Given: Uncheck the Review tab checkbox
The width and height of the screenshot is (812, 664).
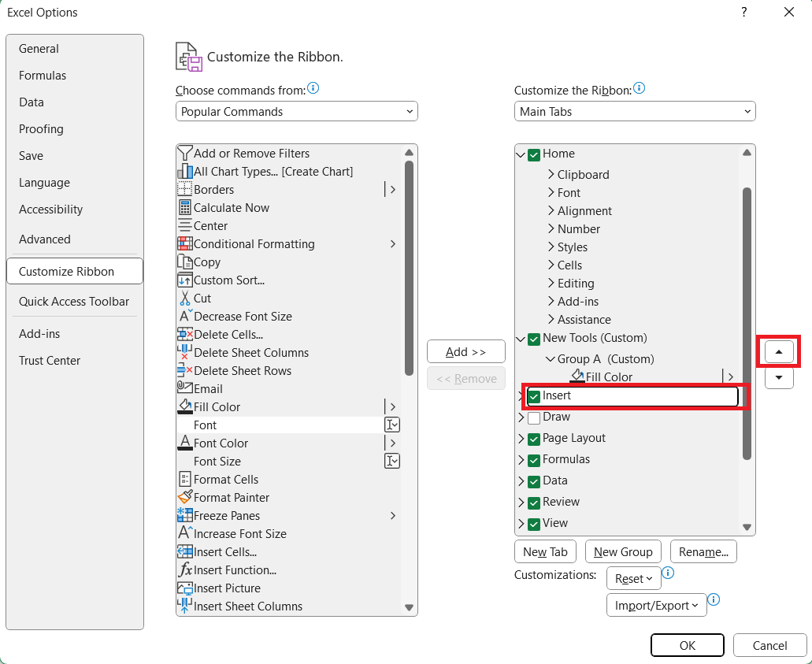Looking at the screenshot, I should 534,503.
